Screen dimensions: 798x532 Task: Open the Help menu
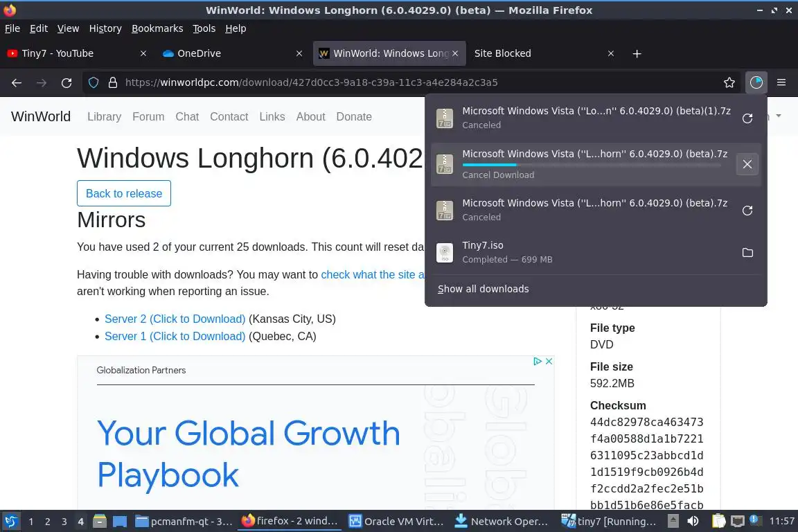point(236,28)
